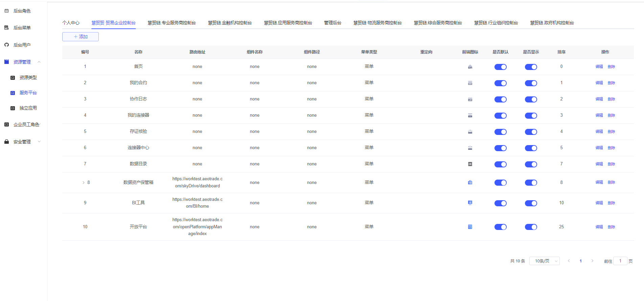Expand row 8 数据资产保管箱 children

(x=84, y=183)
